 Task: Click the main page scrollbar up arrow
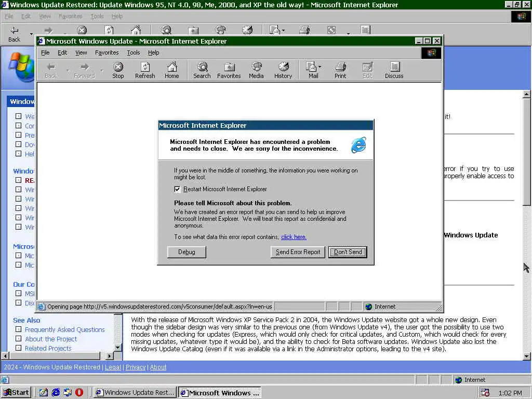[527, 94]
